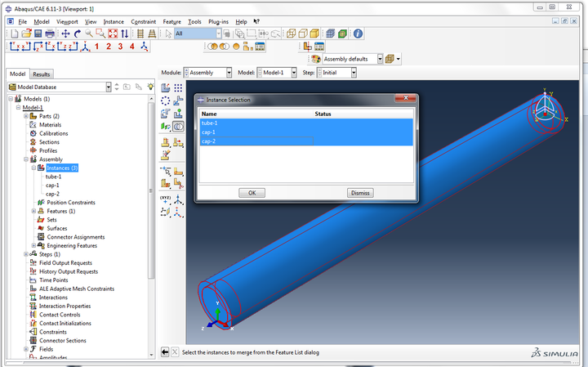Collapse the Models root node
This screenshot has width=588, height=367.
[11, 99]
